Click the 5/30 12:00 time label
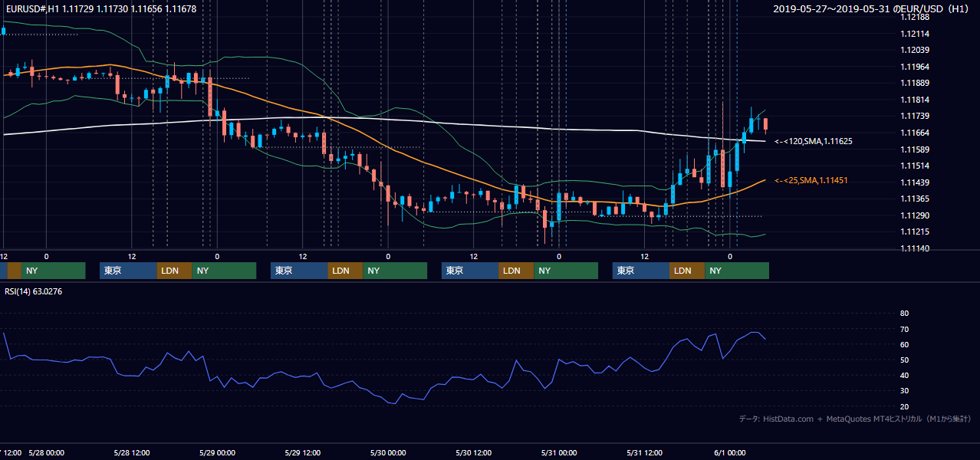 (x=474, y=452)
